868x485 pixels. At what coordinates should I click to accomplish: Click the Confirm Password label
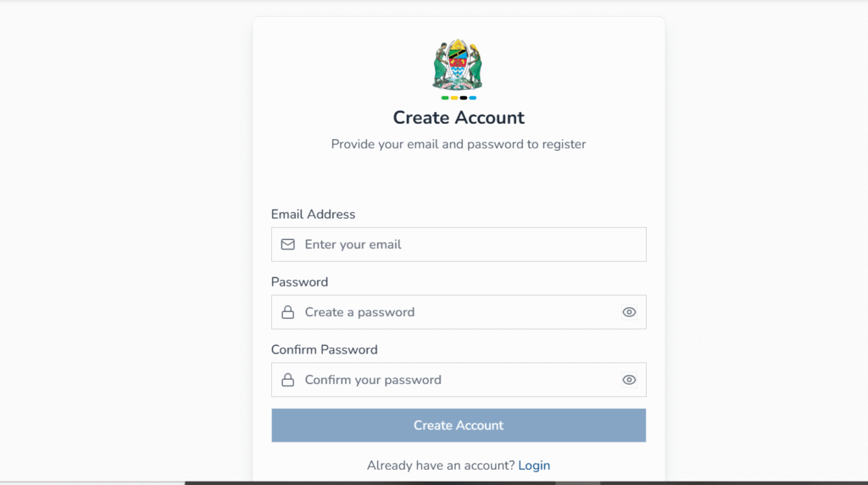(325, 349)
